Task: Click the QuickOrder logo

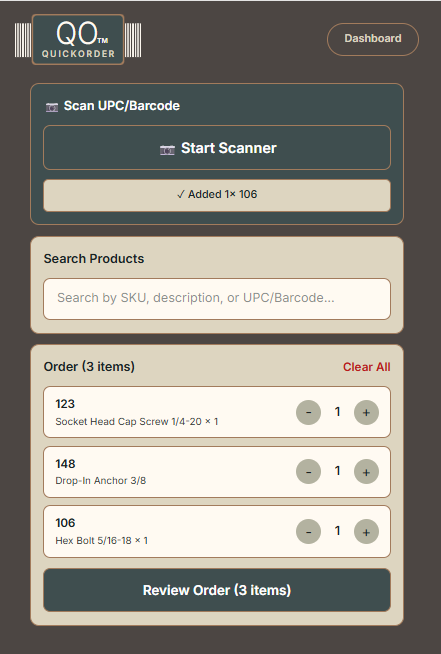Action: pyautogui.click(x=78, y=40)
